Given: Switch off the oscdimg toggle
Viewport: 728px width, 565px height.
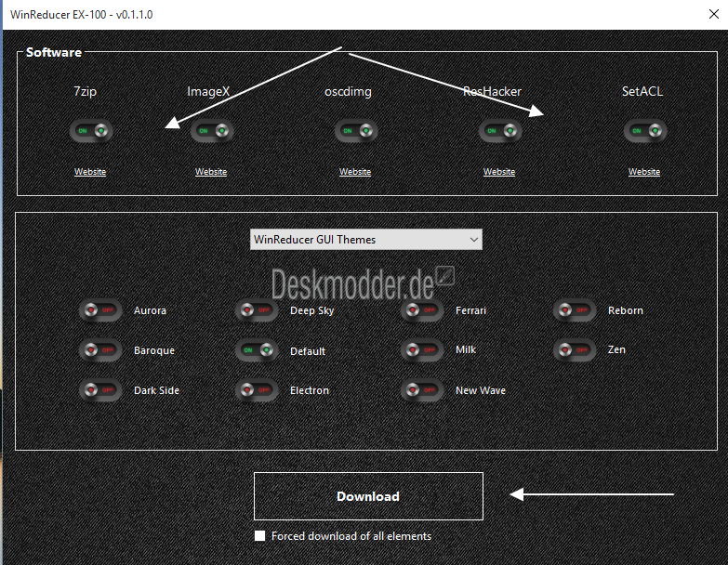Looking at the screenshot, I should pyautogui.click(x=356, y=131).
